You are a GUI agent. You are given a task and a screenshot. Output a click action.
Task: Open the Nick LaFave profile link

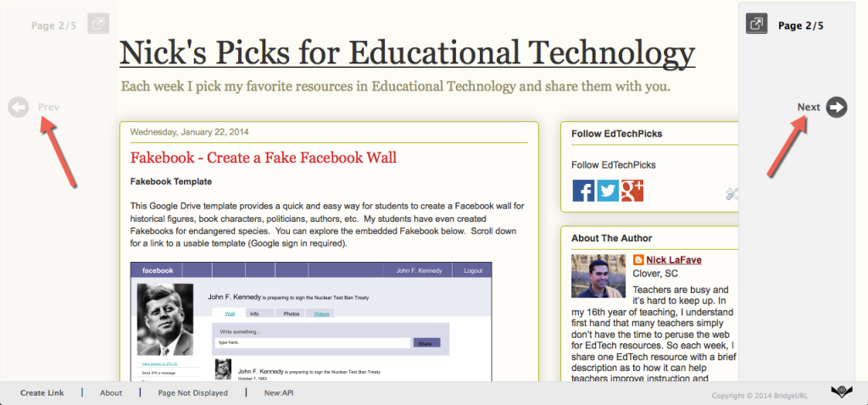coord(674,260)
